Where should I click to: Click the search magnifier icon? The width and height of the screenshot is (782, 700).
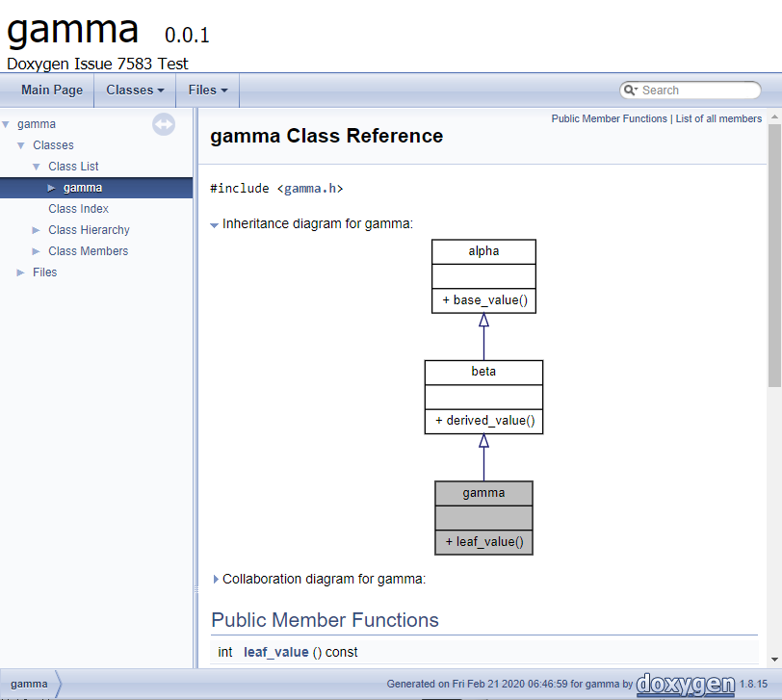click(x=631, y=91)
